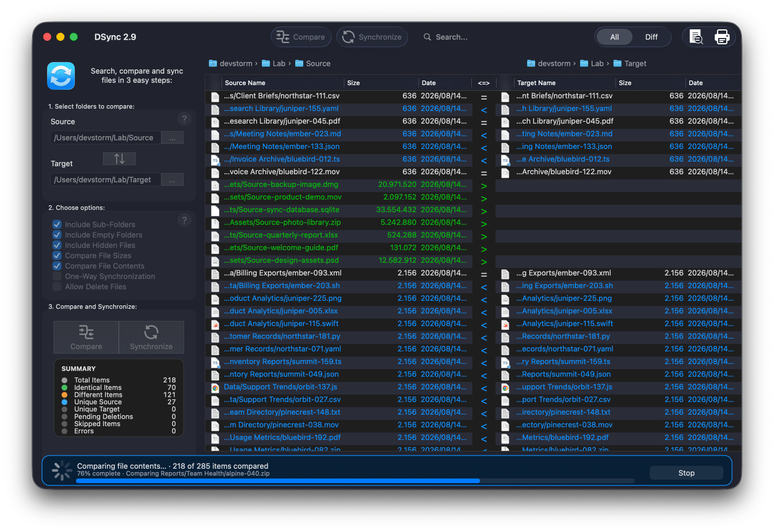Viewport: 774px width, 532px height.
Task: Browse for Source folder with ellipsis button
Action: tap(172, 138)
